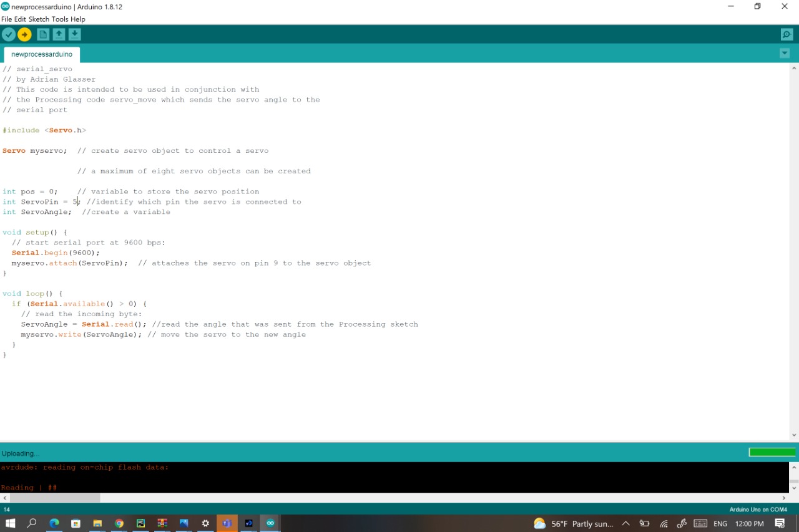Image resolution: width=799 pixels, height=532 pixels.
Task: Open the Tools menu
Action: [x=60, y=19]
